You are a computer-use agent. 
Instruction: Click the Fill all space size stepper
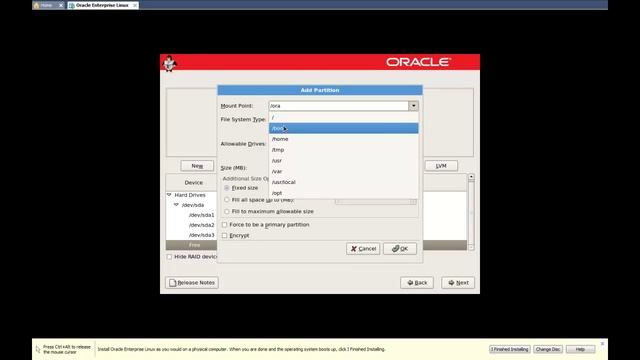point(413,202)
